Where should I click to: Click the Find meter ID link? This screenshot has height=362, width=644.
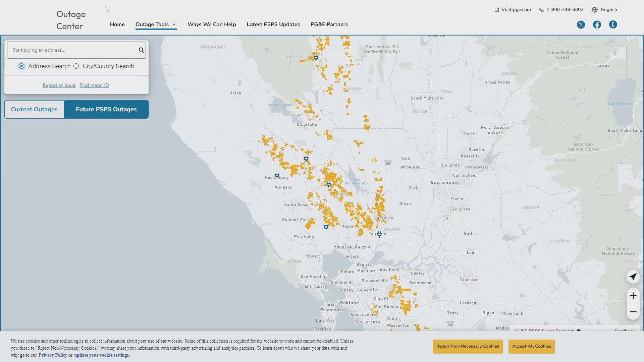coord(94,85)
